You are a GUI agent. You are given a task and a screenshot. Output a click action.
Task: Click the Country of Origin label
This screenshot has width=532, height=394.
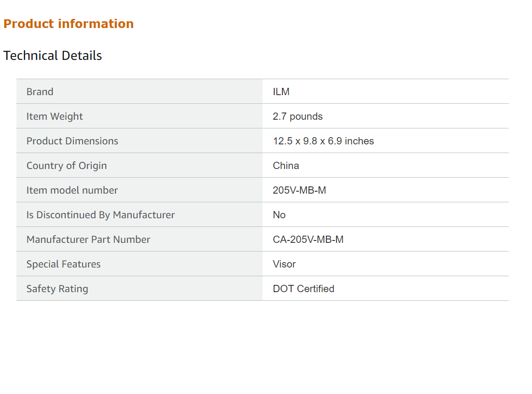[x=67, y=166]
